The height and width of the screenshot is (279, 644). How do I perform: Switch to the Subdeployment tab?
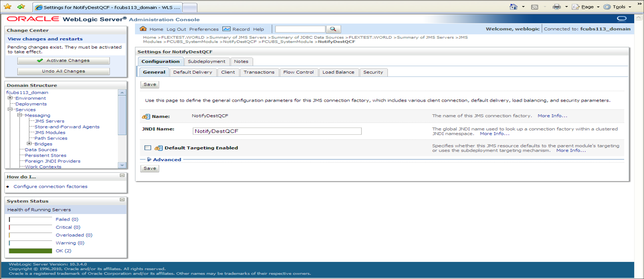click(x=206, y=61)
